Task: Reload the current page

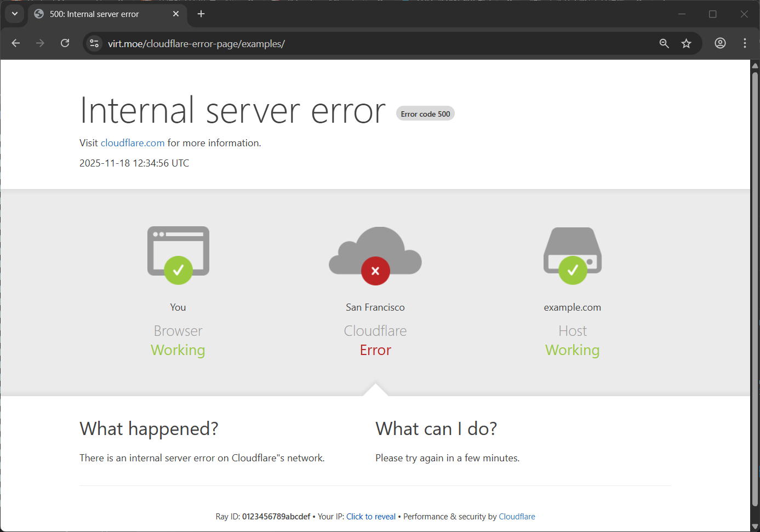Action: coord(65,43)
